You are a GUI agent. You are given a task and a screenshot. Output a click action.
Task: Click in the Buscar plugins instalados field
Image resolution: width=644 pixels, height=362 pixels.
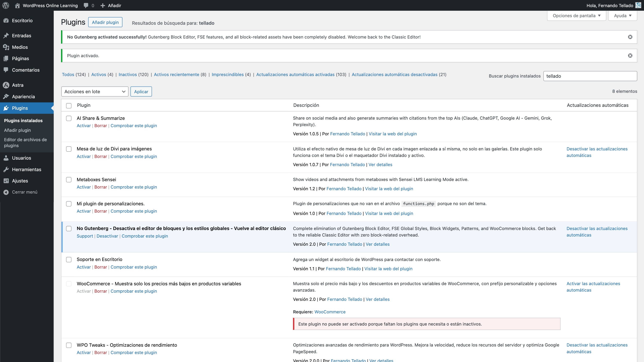pos(590,76)
